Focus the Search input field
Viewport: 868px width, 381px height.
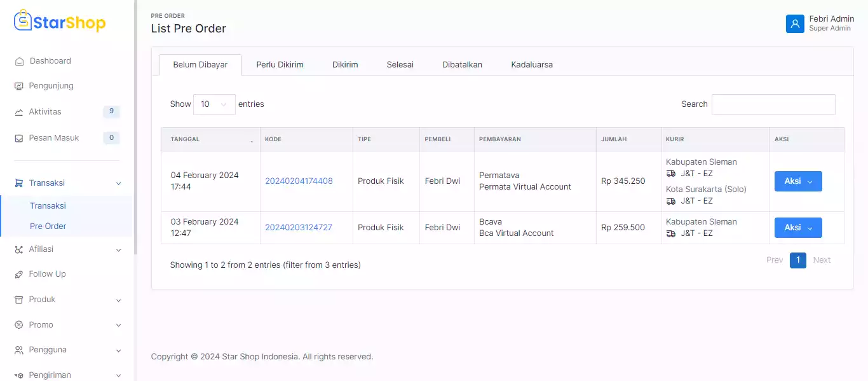pyautogui.click(x=773, y=104)
